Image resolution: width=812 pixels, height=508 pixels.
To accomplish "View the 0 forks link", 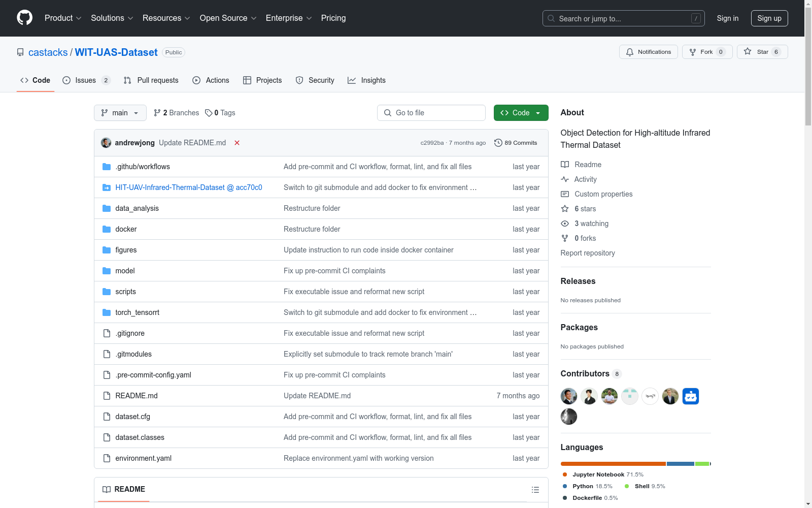I will pyautogui.click(x=579, y=238).
